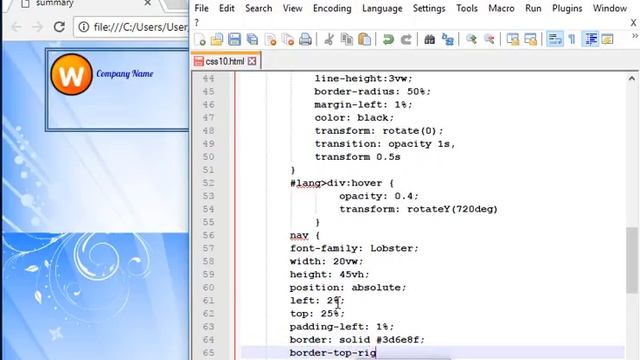Open the Plugins menu
Screen dimensions: 640x360
click(x=567, y=8)
